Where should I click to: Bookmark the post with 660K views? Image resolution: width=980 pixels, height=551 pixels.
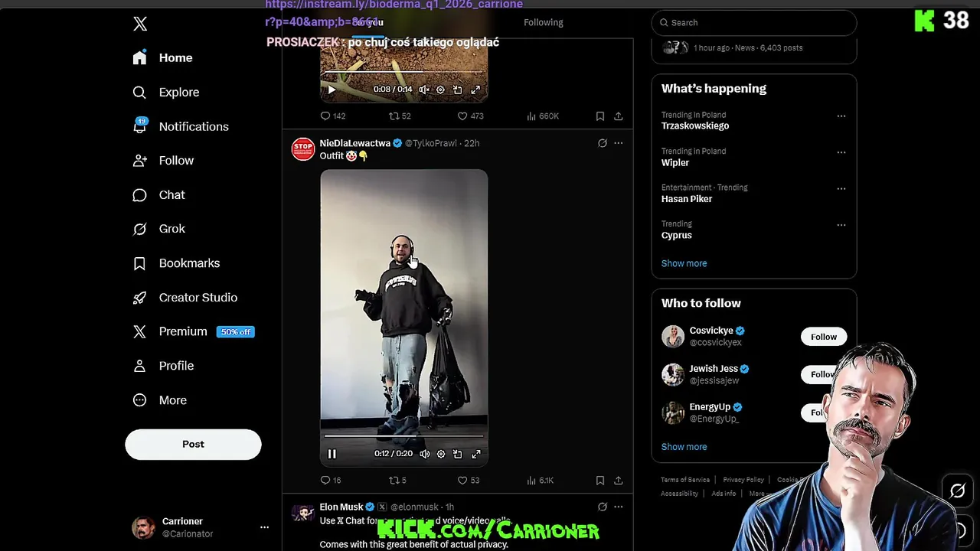(600, 116)
